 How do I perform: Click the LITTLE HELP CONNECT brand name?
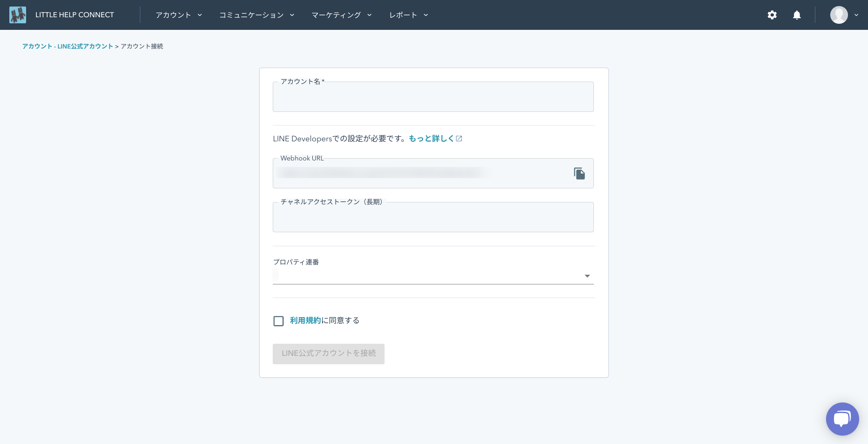point(75,15)
